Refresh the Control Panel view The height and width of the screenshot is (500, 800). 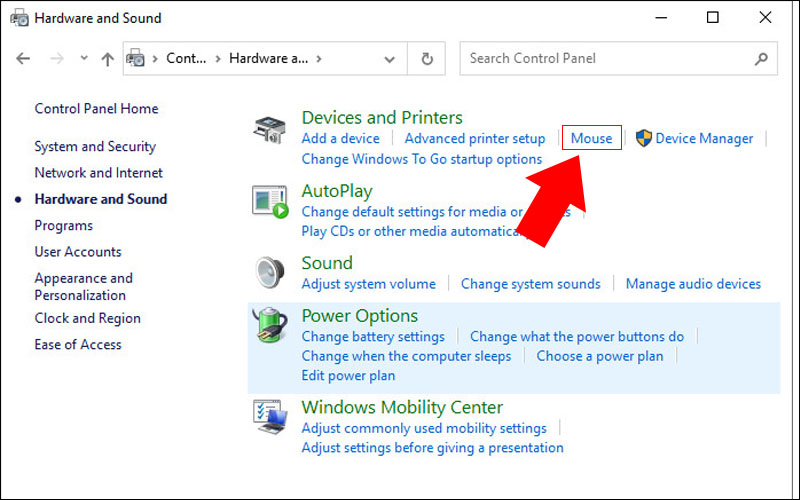[x=427, y=59]
